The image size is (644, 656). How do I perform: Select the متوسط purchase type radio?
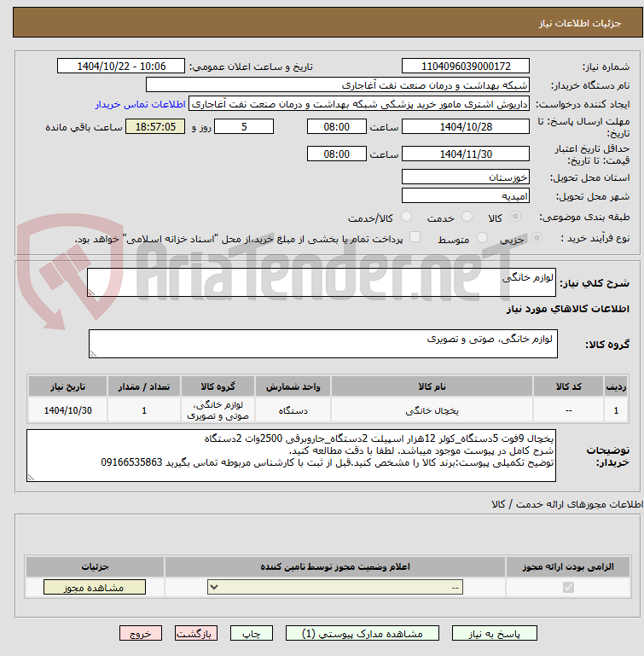482,238
